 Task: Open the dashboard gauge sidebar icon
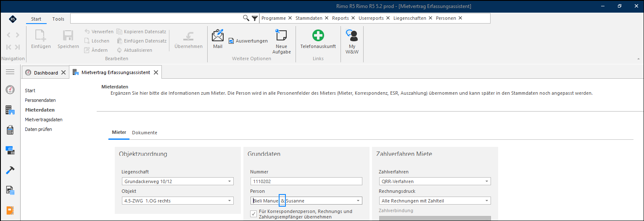coord(10,90)
